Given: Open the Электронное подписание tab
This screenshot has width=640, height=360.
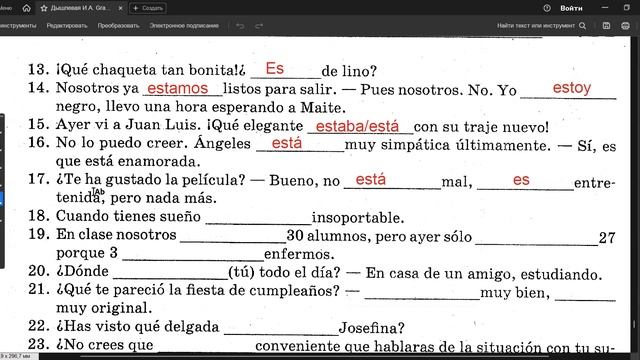Looking at the screenshot, I should (184, 26).
